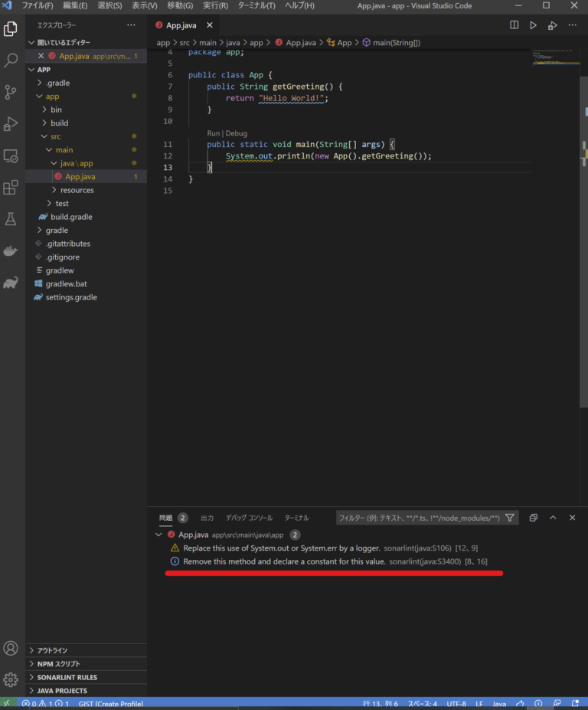Toggle the problems filter funnel icon

(510, 518)
